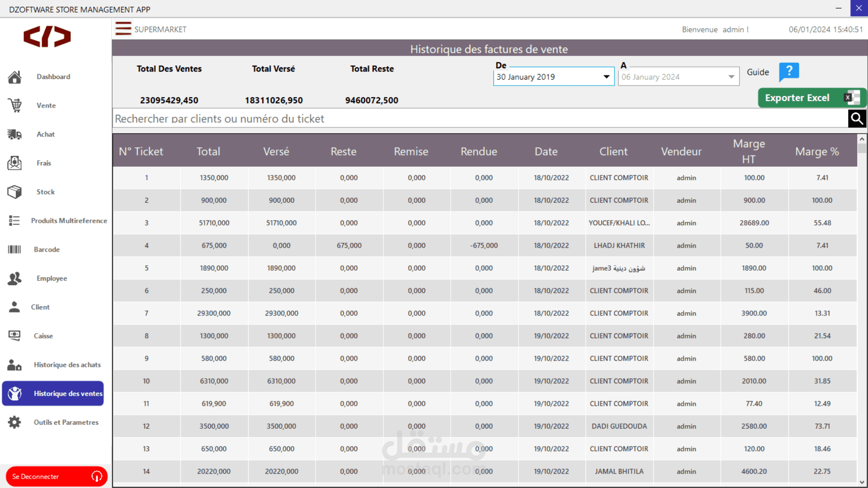Viewport: 868px width, 488px height.
Task: Click the magnifier search icon
Action: [x=857, y=119]
